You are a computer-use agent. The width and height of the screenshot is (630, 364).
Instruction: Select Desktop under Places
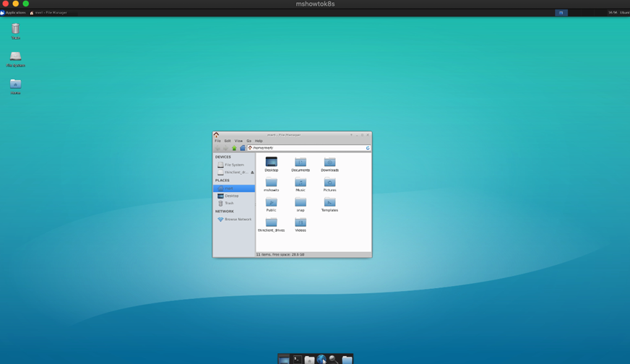[234, 196]
